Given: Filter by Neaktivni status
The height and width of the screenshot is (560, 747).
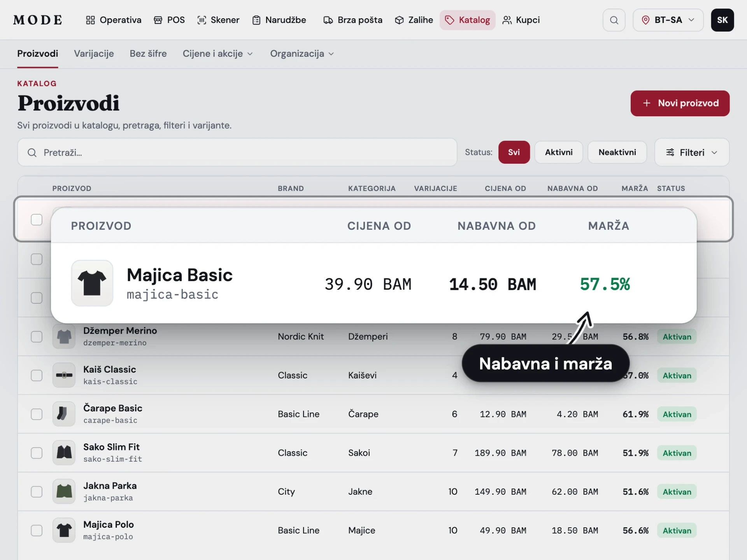Looking at the screenshot, I should click(617, 152).
